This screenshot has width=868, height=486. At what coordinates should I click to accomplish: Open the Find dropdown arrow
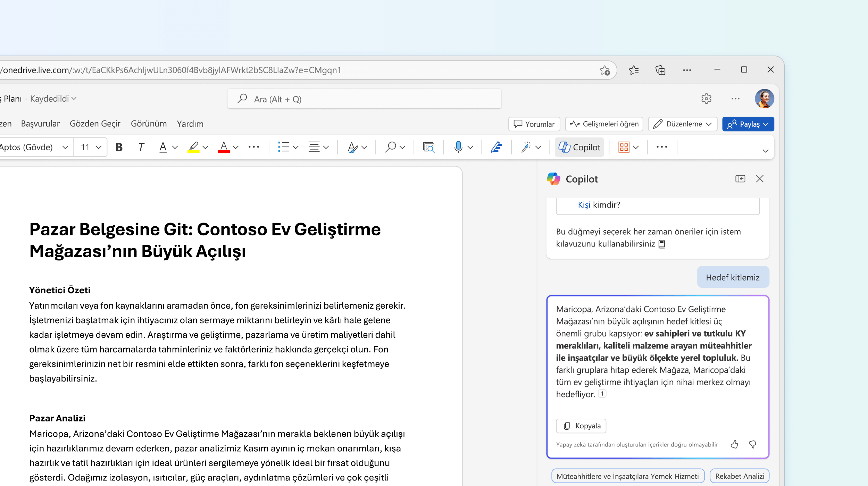(402, 148)
